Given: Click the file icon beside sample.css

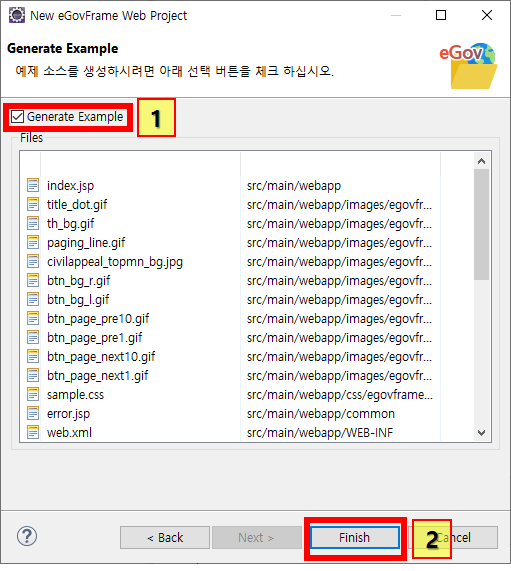Looking at the screenshot, I should pyautogui.click(x=33, y=394).
